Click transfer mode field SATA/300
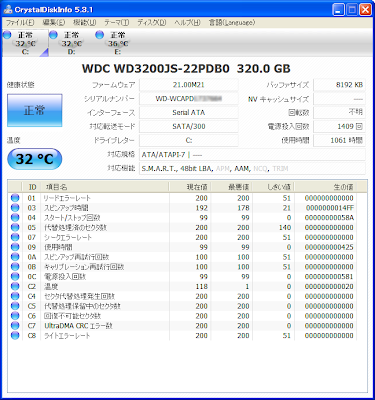Image resolution: width=375 pixels, height=400 pixels. [x=189, y=127]
